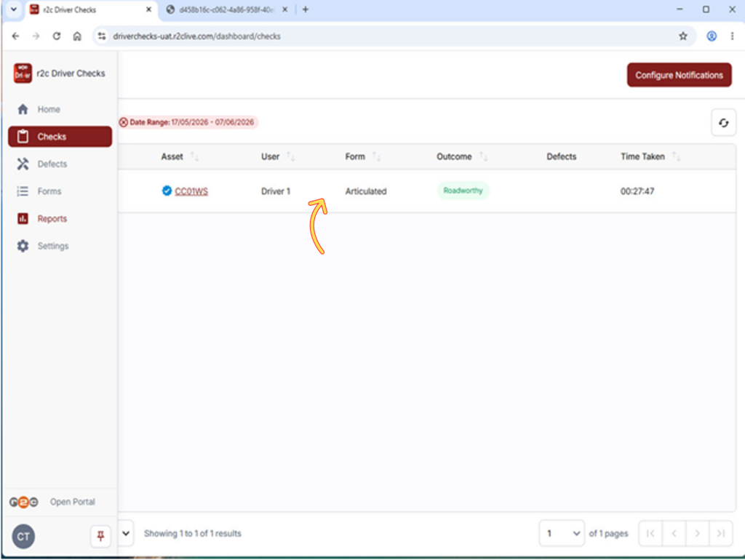745x560 pixels.
Task: Toggle the sidebar pin icon
Action: 100,537
